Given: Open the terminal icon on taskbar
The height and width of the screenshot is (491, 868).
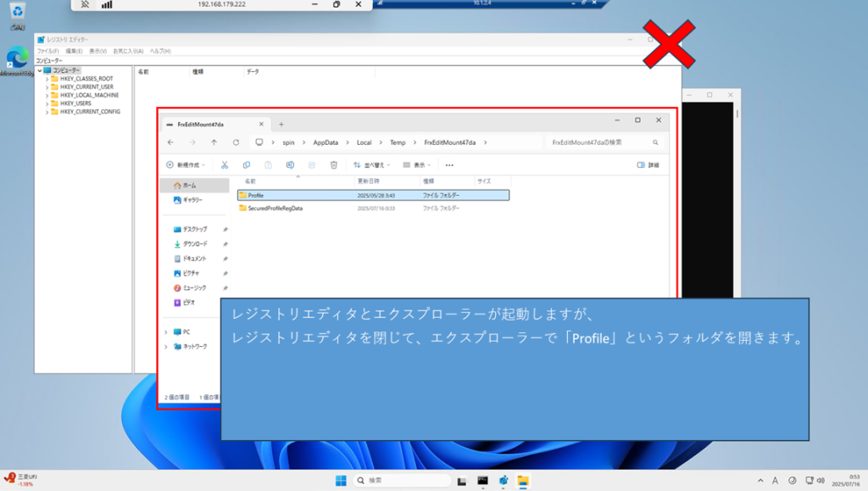Looking at the screenshot, I should (482, 481).
